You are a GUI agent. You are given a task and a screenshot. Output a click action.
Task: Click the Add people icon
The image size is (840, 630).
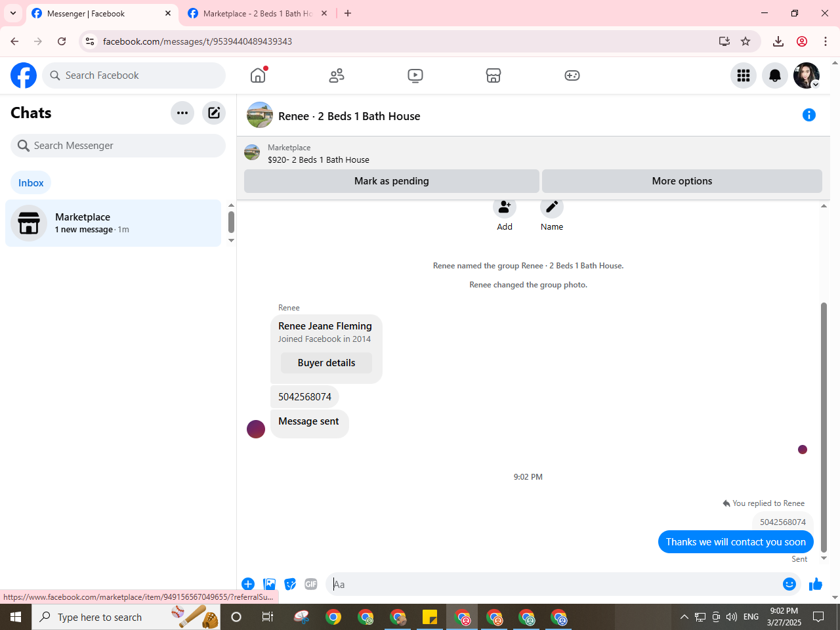pos(505,207)
